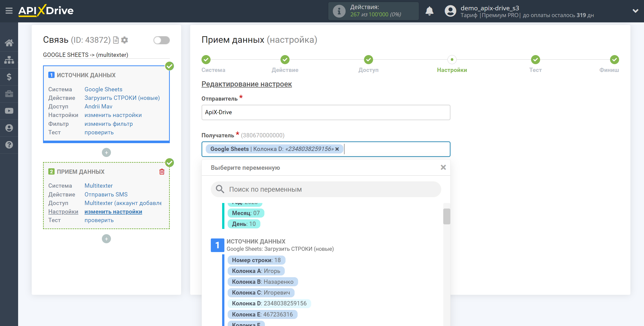Click Multitexter account access link
The height and width of the screenshot is (326, 644).
123,203
